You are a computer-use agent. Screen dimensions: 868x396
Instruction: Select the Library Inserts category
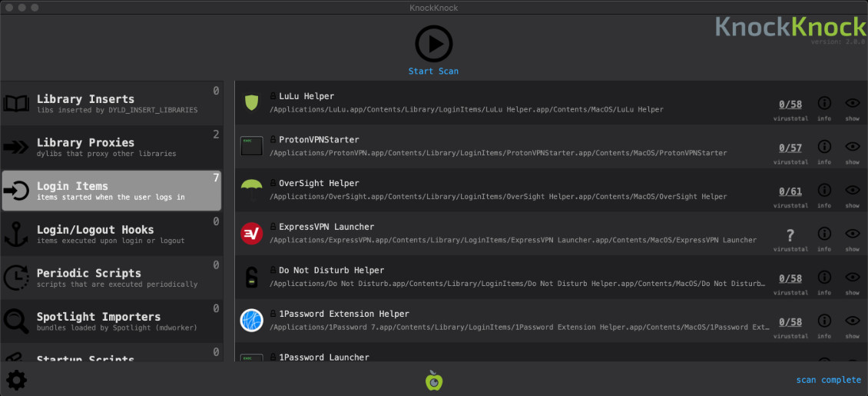111,103
